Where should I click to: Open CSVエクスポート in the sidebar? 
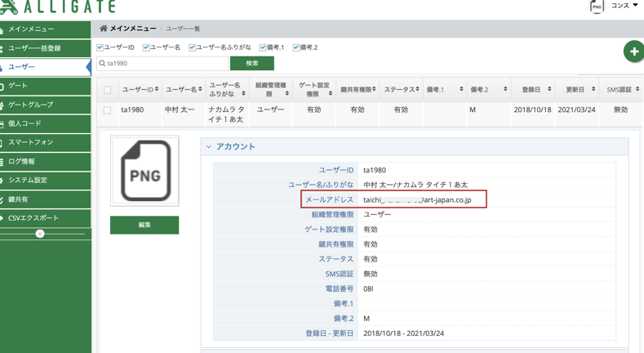click(x=45, y=218)
